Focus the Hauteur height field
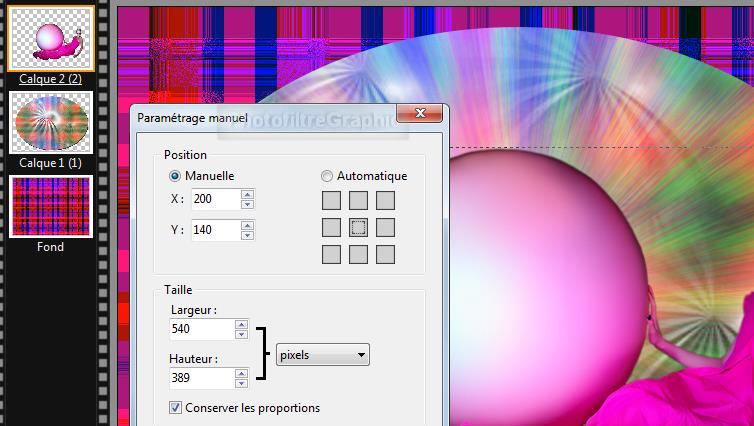The height and width of the screenshot is (426, 754). 203,378
